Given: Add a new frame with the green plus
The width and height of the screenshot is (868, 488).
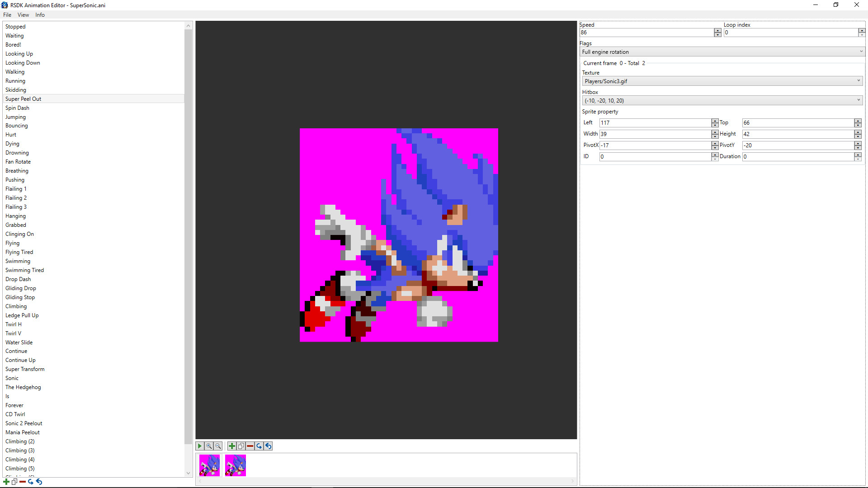Looking at the screenshot, I should 232,446.
